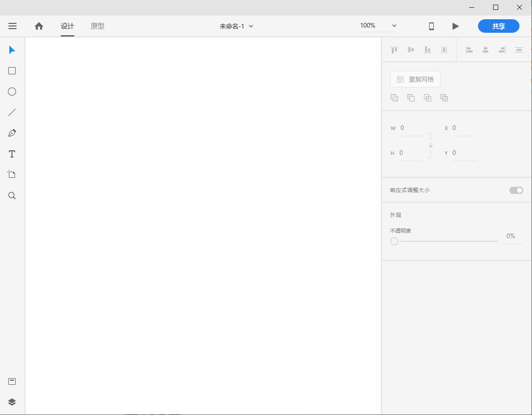
Task: Toggle the width-height aspect ratio lock
Action: coord(431,146)
